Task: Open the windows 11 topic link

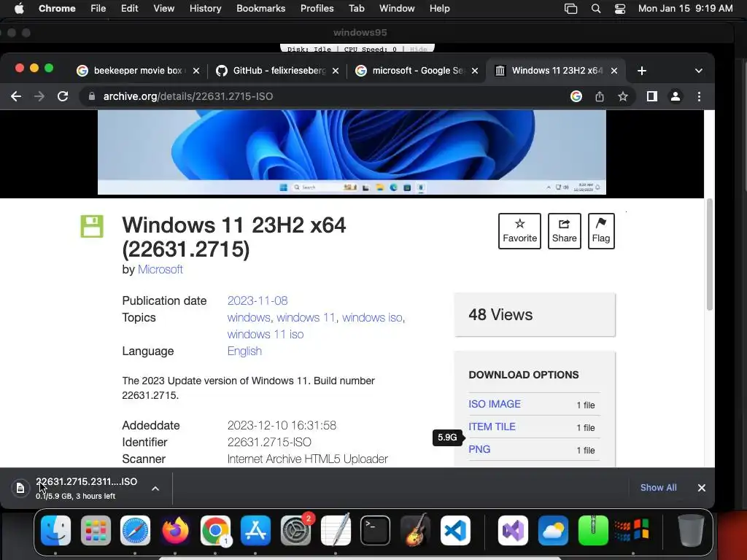Action: tap(306, 318)
